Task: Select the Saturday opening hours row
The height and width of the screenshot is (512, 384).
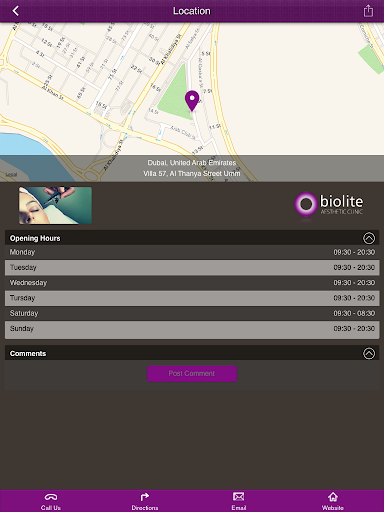Action: click(x=192, y=313)
